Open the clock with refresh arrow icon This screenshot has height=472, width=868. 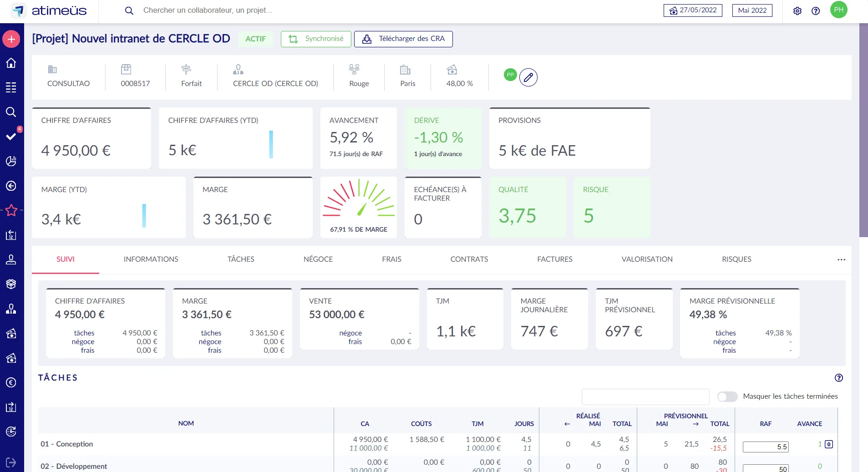pos(11,431)
